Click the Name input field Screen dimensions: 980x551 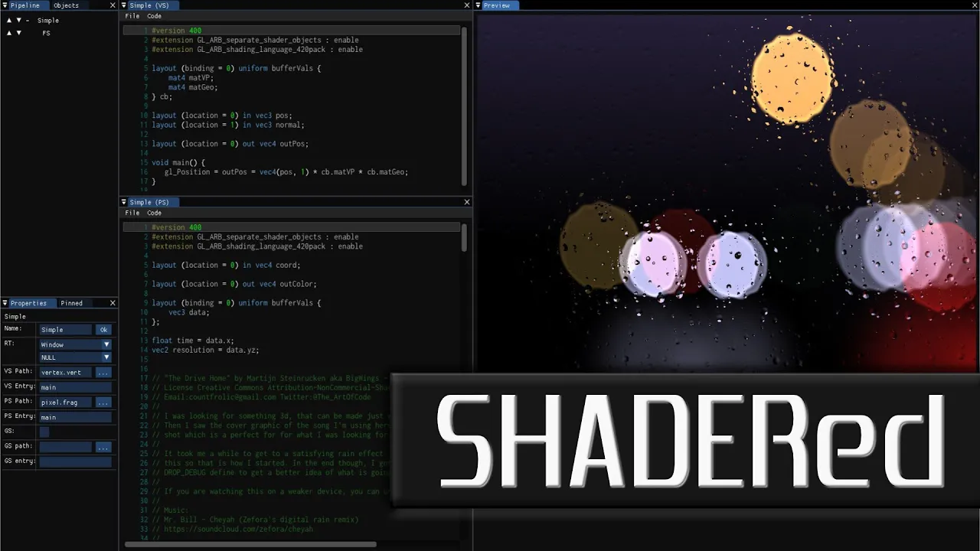coord(66,330)
